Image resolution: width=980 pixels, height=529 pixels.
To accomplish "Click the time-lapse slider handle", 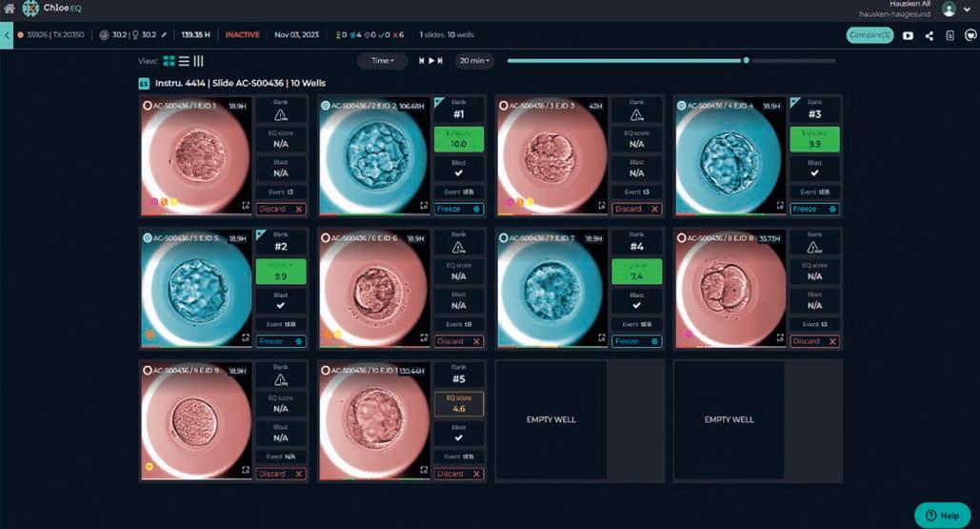I will (746, 61).
